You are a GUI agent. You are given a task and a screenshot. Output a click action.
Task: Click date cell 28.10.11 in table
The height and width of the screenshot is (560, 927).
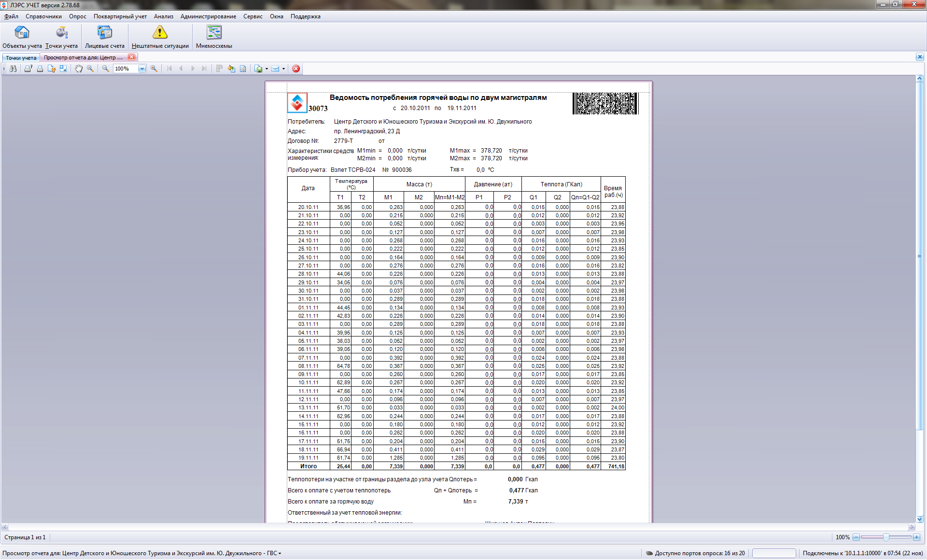click(x=308, y=274)
